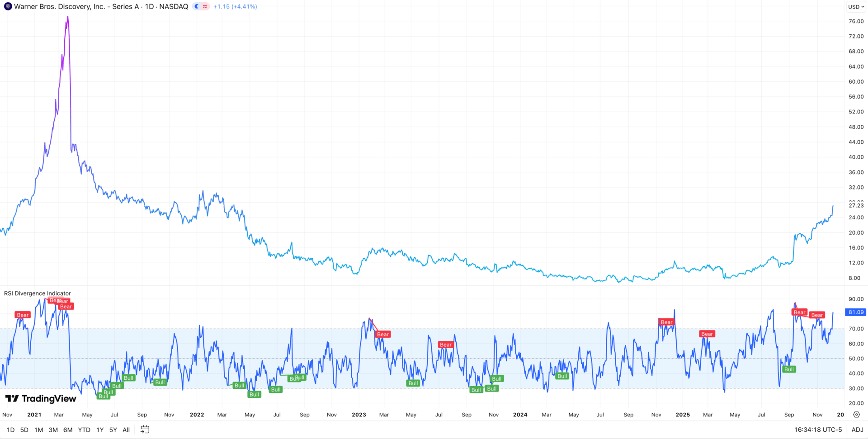Screen dimensions: 868x439
Task: Open the chart settings gear icon
Action: [x=856, y=415]
